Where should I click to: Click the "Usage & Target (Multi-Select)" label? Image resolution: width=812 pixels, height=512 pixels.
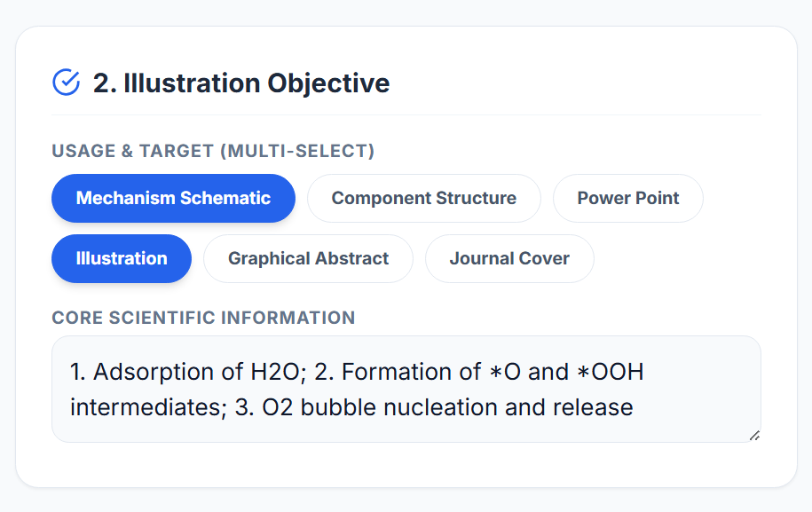click(x=213, y=151)
